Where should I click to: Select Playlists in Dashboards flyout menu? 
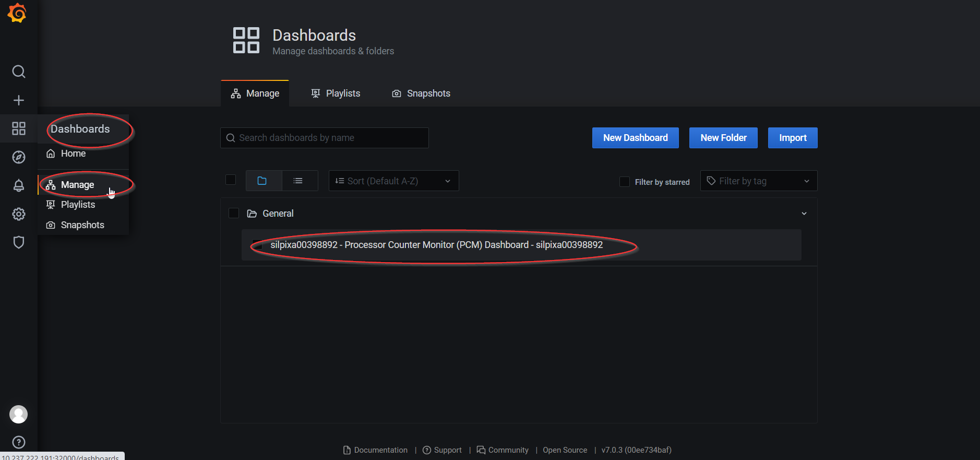(x=83, y=205)
